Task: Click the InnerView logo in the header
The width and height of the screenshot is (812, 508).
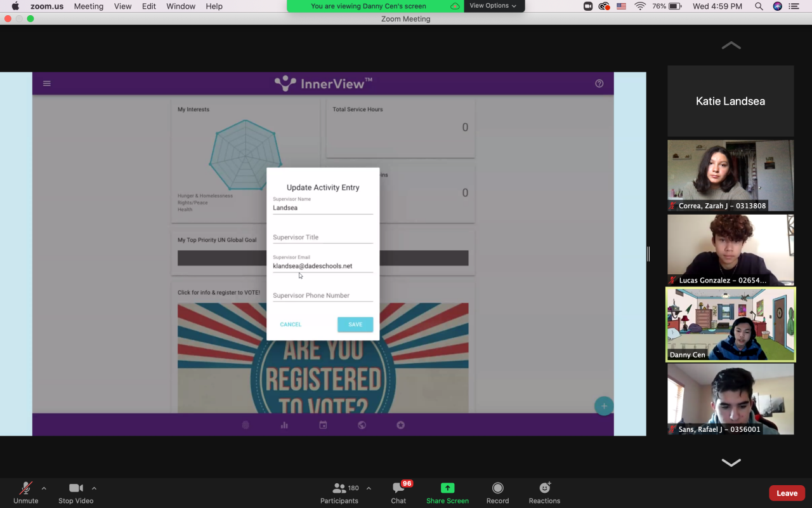Action: [x=323, y=83]
